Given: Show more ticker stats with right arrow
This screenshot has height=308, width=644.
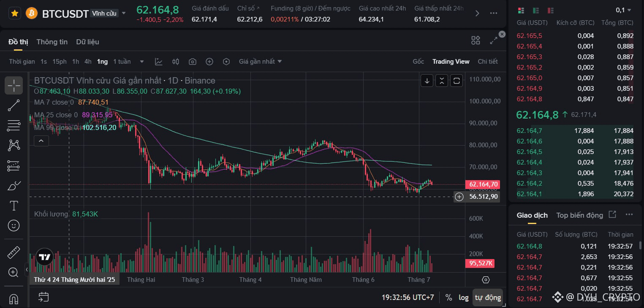Looking at the screenshot, I should 477,13.
